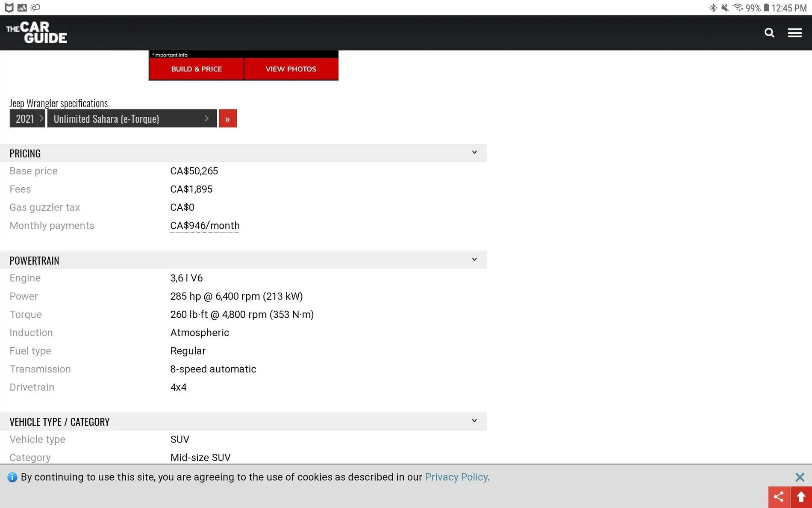Tap the Bluetooth status icon
The image size is (812, 508).
(x=712, y=8)
